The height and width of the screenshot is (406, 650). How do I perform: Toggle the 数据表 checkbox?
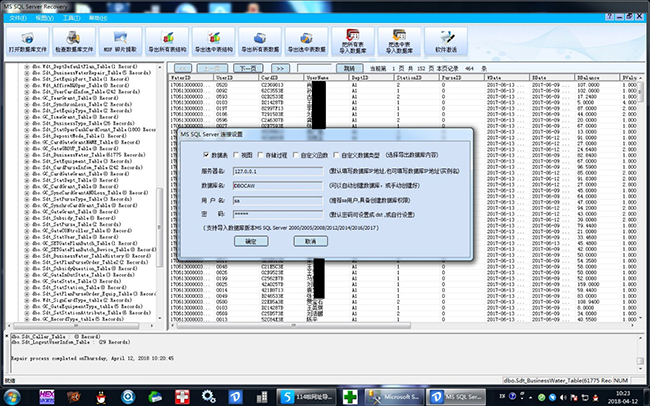point(206,155)
